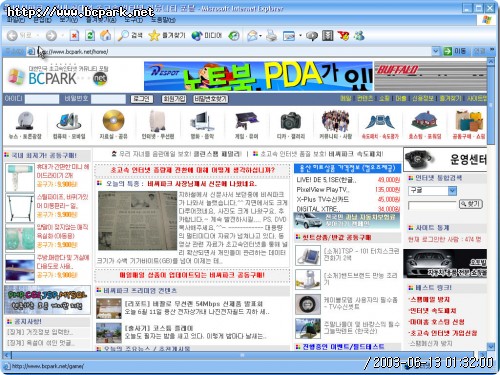The width and height of the screenshot is (500, 375).
Task: Click the 로그인 login button
Action: (x=141, y=99)
